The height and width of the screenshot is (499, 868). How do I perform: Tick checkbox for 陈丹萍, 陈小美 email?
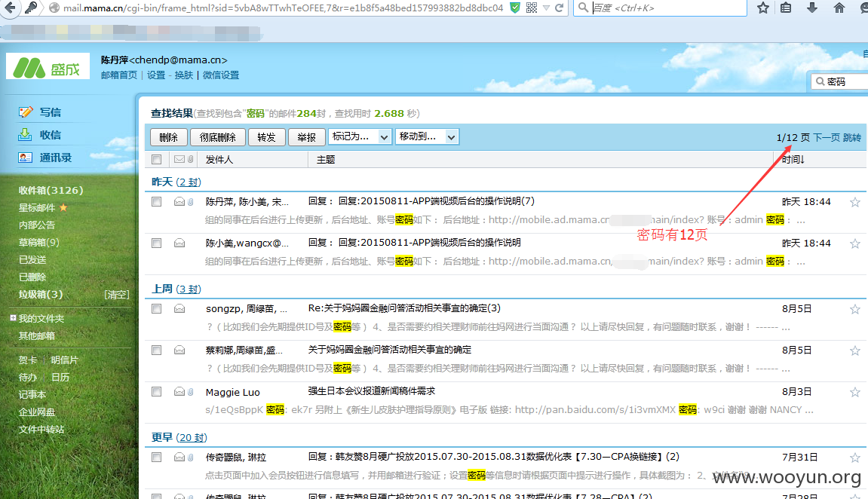157,201
